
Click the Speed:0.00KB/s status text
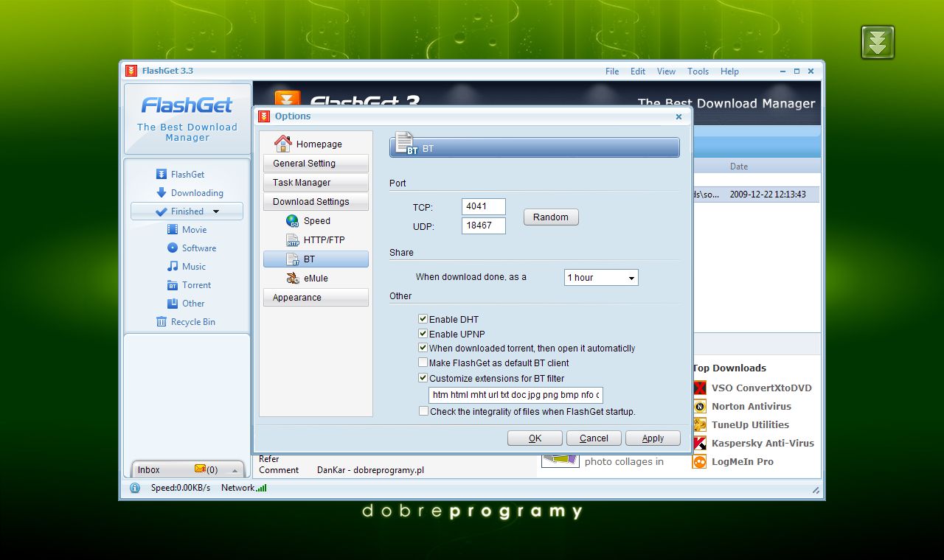pyautogui.click(x=181, y=488)
